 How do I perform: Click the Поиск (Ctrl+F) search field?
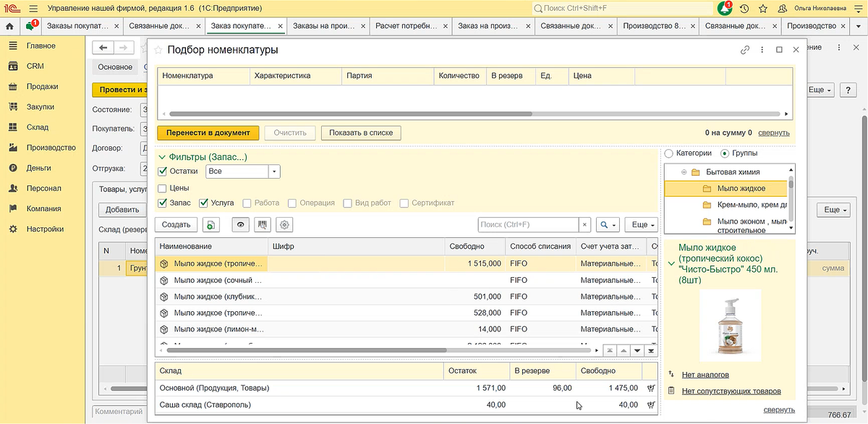point(528,225)
